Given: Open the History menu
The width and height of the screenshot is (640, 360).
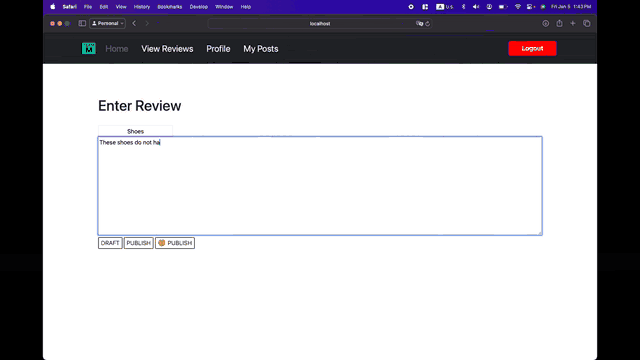Looking at the screenshot, I should (142, 7).
